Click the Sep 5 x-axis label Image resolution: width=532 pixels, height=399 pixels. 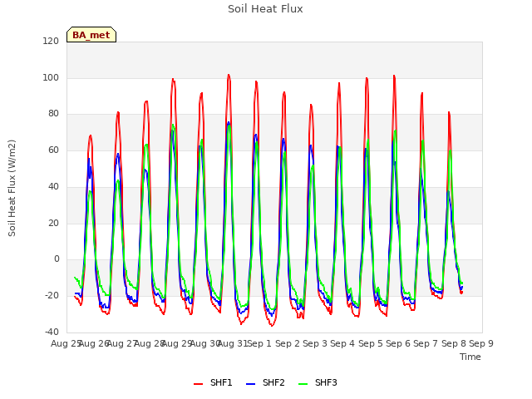[x=371, y=343]
